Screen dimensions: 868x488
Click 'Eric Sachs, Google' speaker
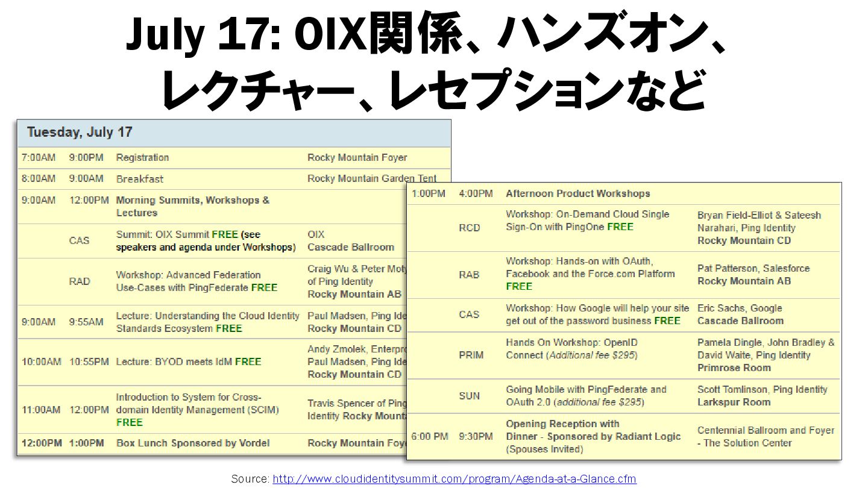[740, 308]
